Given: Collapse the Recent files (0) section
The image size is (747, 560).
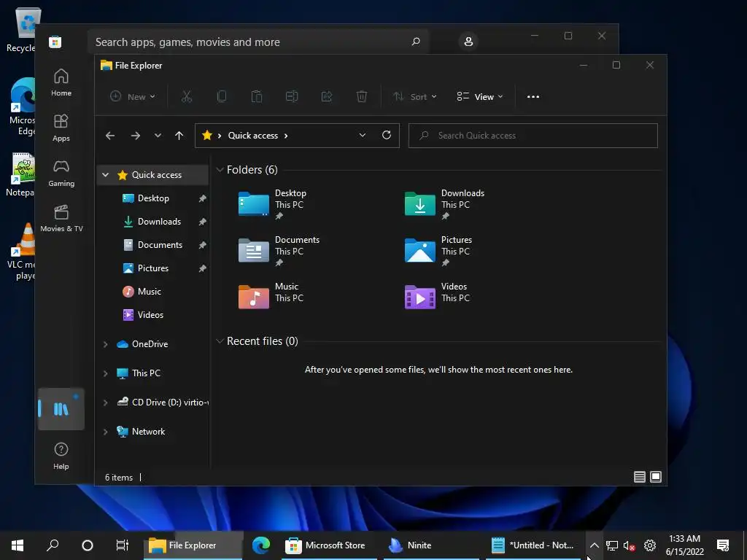Looking at the screenshot, I should [x=220, y=341].
